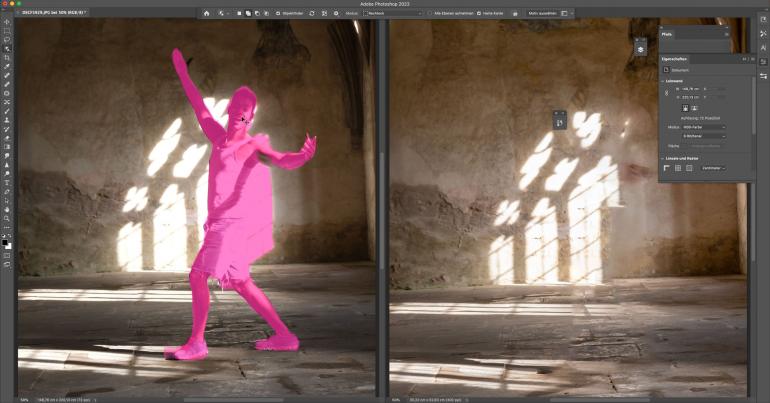Viewport: 770px width, 403px height.
Task: Select the Brush tool
Action: coord(7,111)
